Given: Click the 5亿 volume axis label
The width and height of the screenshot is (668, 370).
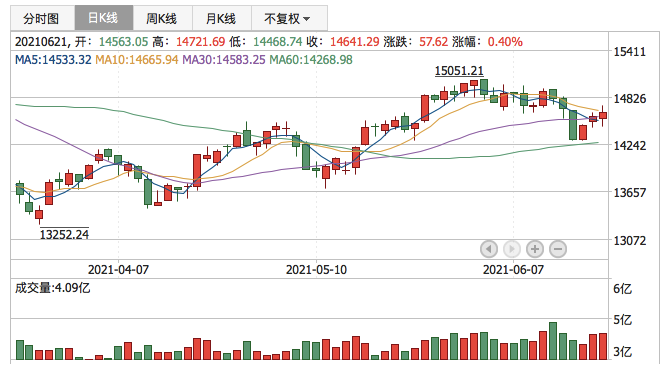Looking at the screenshot, I should (x=622, y=320).
